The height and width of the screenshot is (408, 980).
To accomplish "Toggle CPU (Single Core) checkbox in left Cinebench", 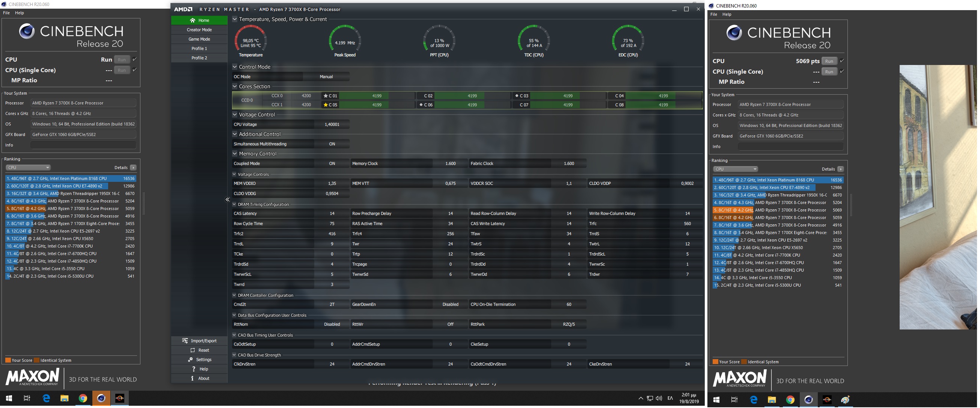I will pos(135,70).
